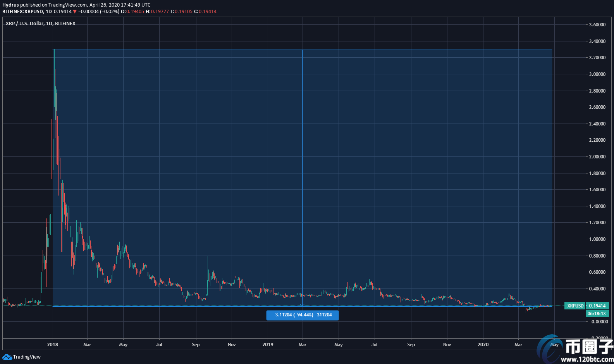Click the 2018 label on time axis
614x364 pixels.
click(52, 345)
